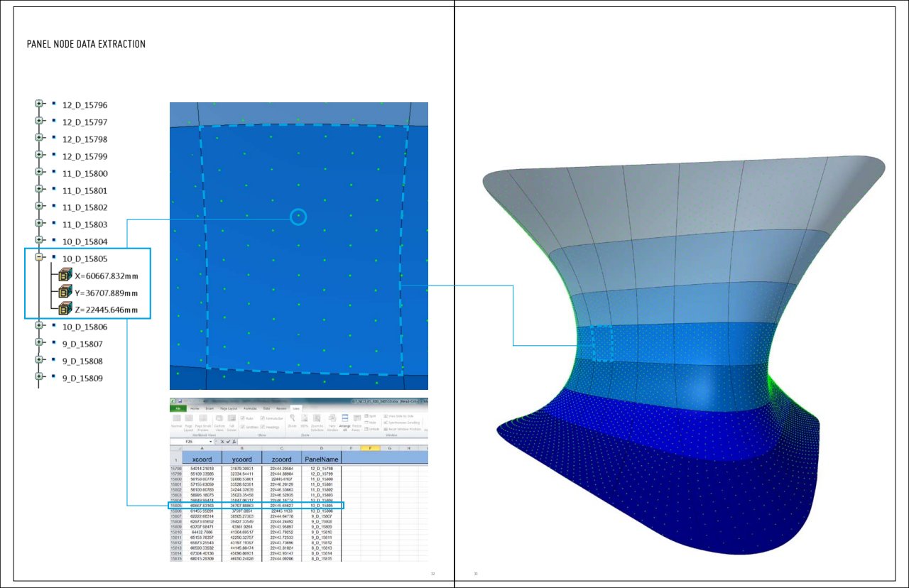Toggle the Formula Bar checkbox
This screenshot has width=909, height=588.
[263, 418]
